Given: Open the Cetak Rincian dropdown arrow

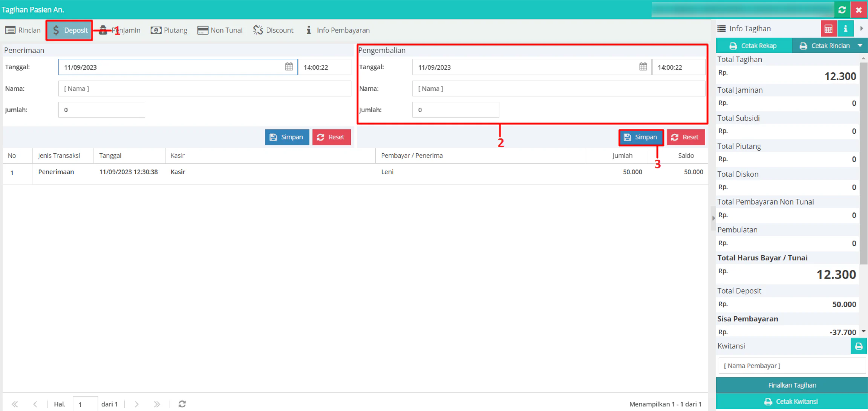Looking at the screenshot, I should pyautogui.click(x=860, y=46).
